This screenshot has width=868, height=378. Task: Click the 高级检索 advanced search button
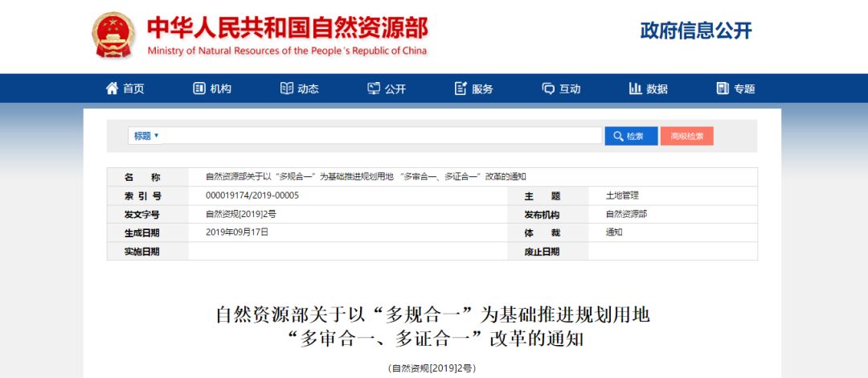coord(687,137)
